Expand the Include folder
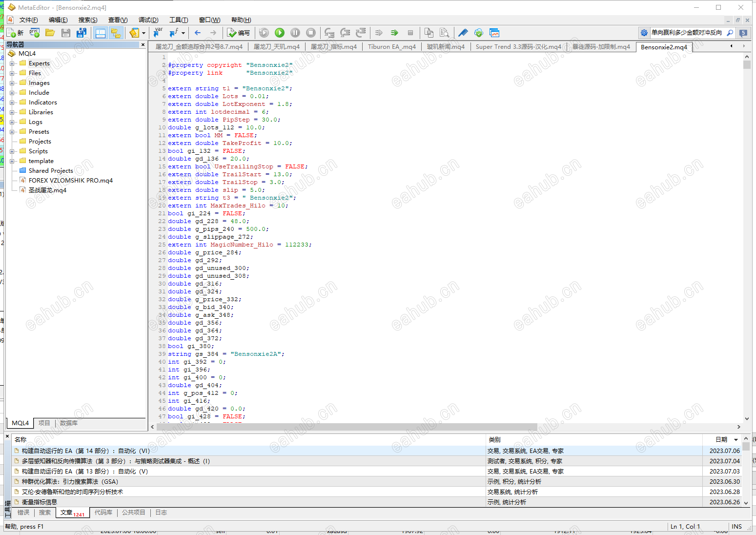The image size is (756, 535). pyautogui.click(x=12, y=93)
